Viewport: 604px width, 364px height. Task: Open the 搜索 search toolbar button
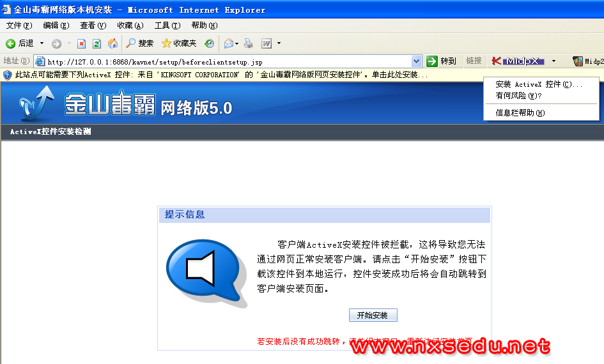140,43
